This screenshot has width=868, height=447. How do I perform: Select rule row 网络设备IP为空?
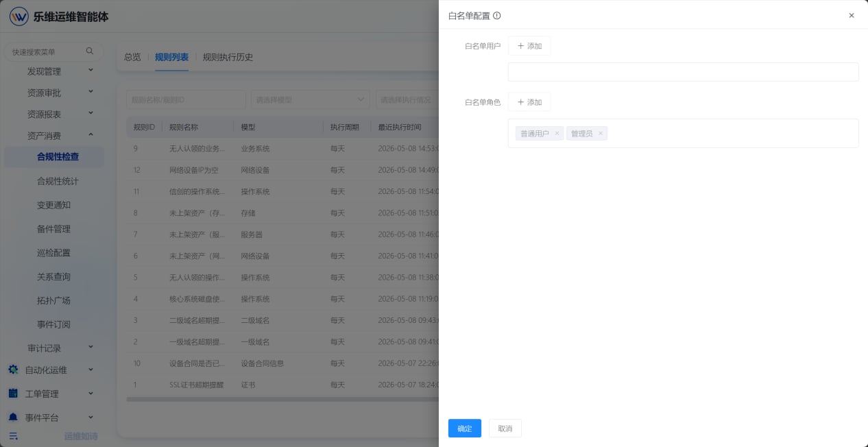coord(282,170)
